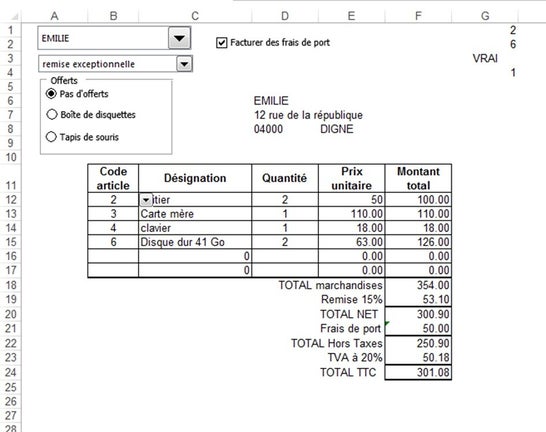Screen dimensions: 546x432
Task: Select the VRAI cell in column G
Action: [x=485, y=58]
